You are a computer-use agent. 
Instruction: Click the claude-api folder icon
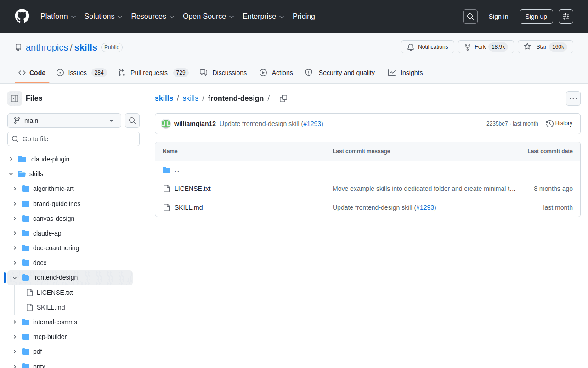(x=26, y=233)
